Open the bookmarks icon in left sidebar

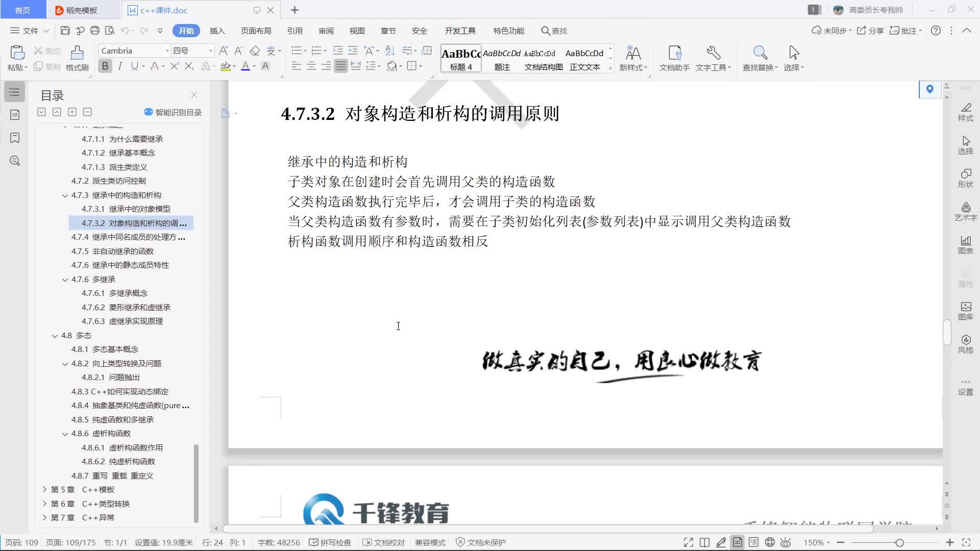pyautogui.click(x=15, y=138)
